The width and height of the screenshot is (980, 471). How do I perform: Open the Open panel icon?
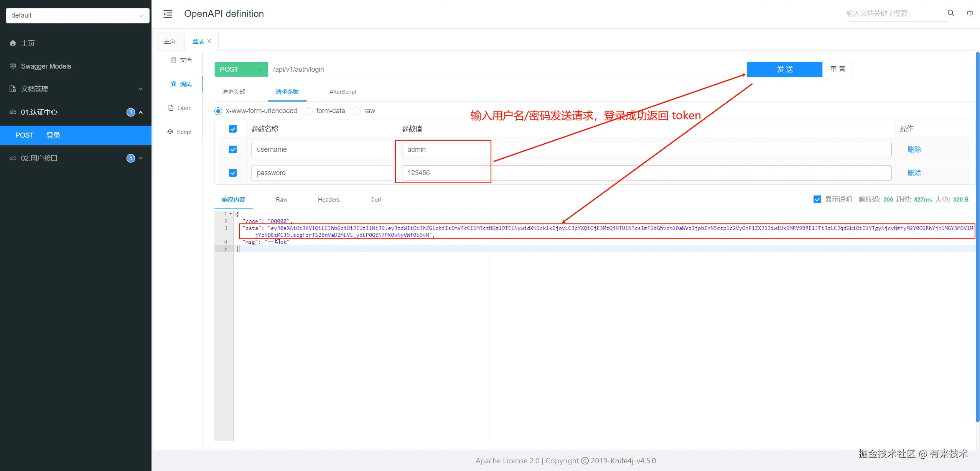[180, 108]
